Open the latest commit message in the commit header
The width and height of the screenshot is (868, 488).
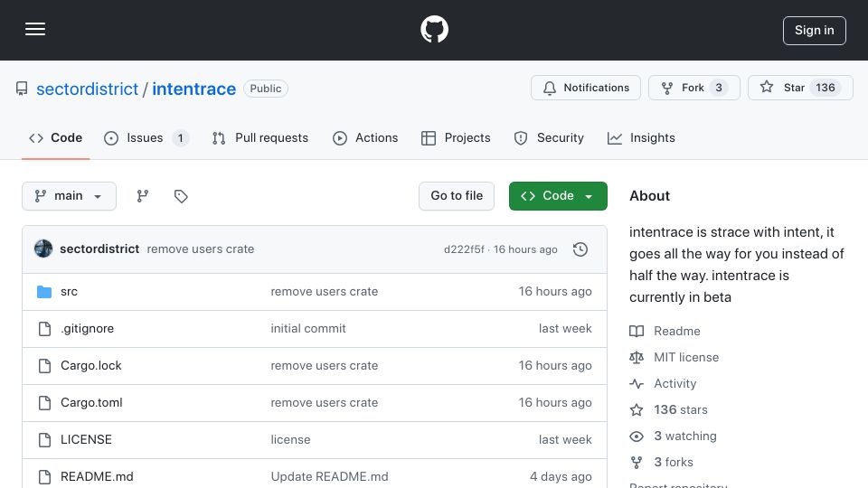(x=201, y=249)
